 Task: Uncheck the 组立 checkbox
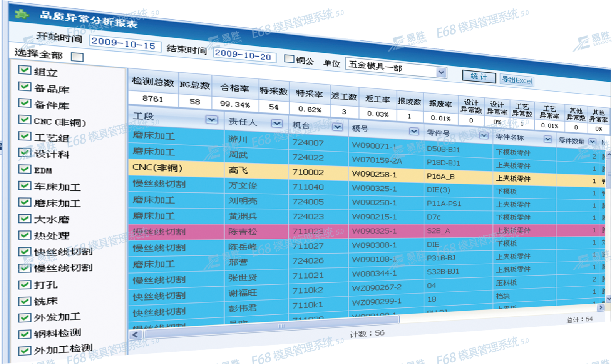(25, 70)
